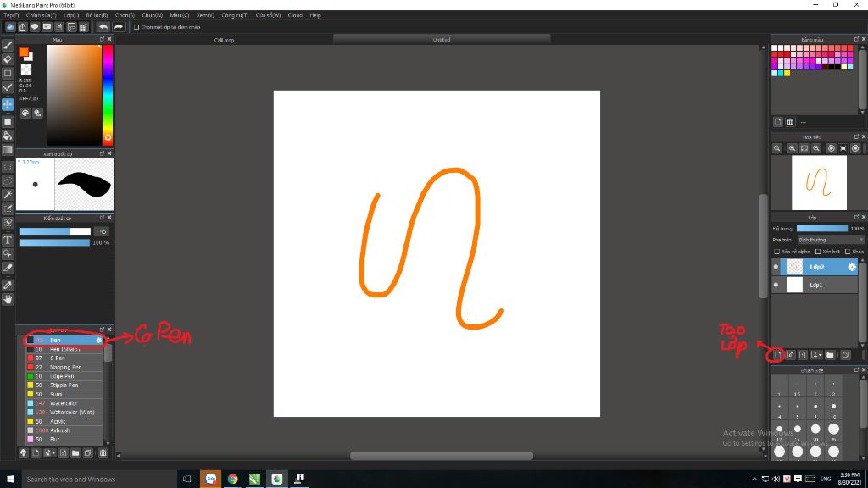868x488 pixels.
Task: Click the cloud save icon in top toolbar
Action: 10,26
